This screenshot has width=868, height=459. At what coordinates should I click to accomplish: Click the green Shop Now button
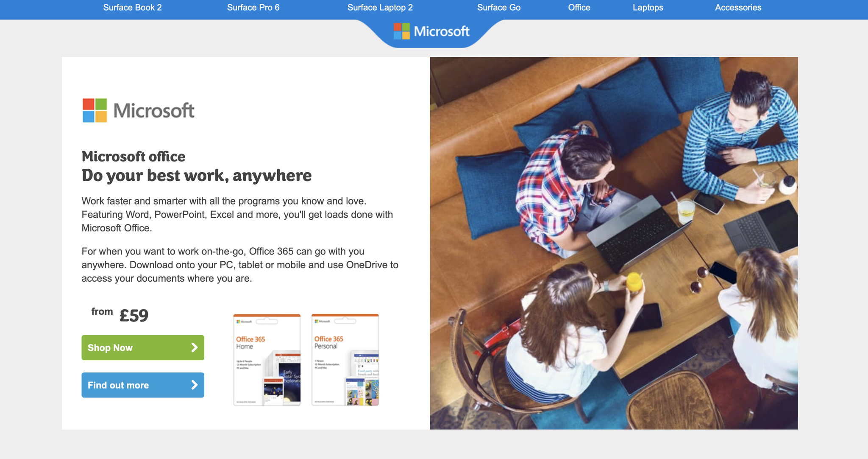tap(143, 348)
